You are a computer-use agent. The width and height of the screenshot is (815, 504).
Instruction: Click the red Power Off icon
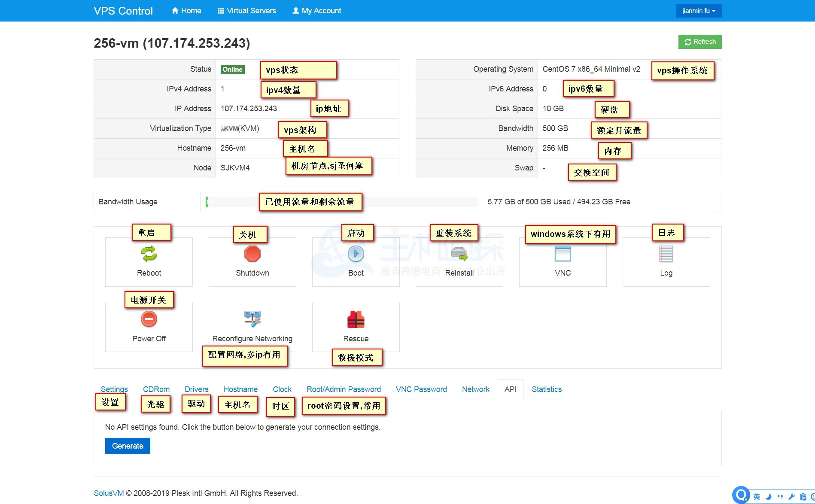(x=149, y=319)
